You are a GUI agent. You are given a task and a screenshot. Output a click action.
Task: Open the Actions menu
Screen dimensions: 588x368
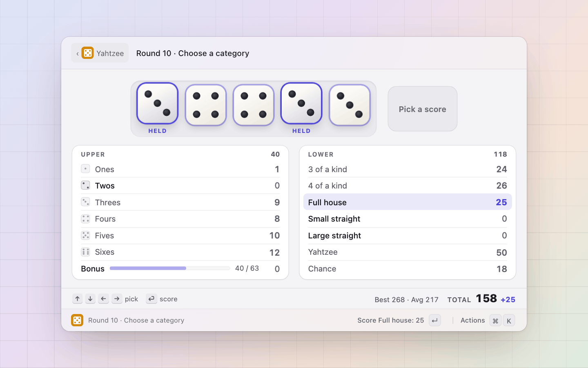tap(472, 320)
